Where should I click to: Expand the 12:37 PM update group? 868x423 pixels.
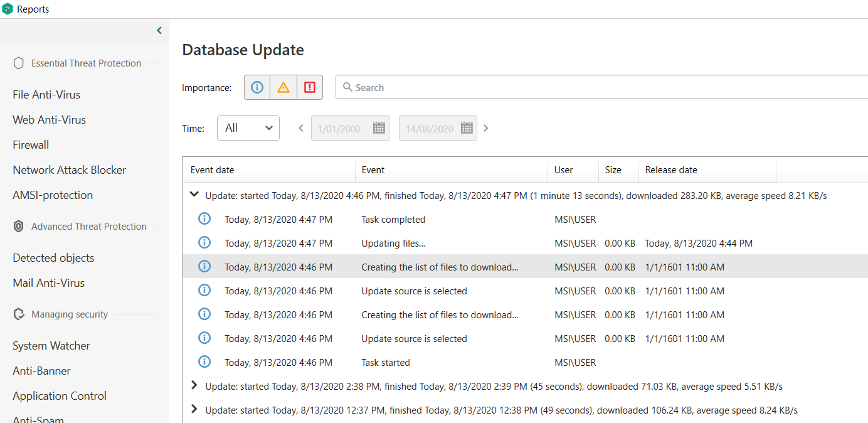pos(194,409)
